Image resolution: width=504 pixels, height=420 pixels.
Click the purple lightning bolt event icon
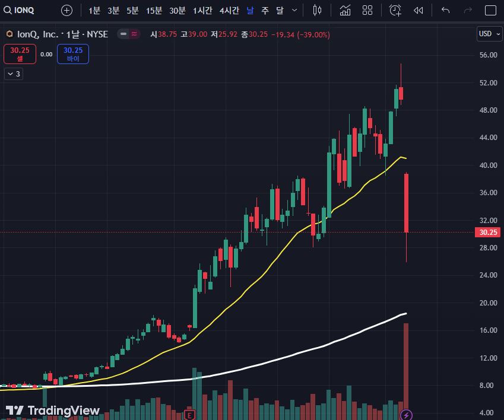[406, 415]
